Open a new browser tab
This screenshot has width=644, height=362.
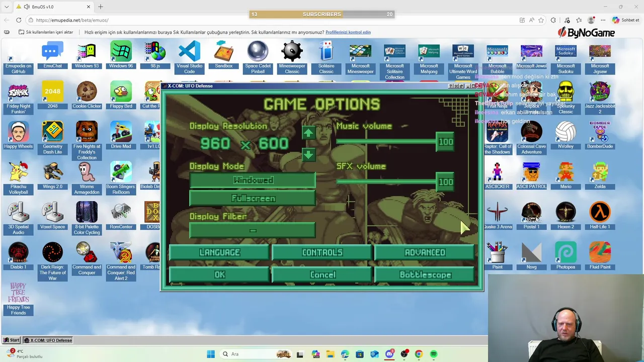point(101,7)
